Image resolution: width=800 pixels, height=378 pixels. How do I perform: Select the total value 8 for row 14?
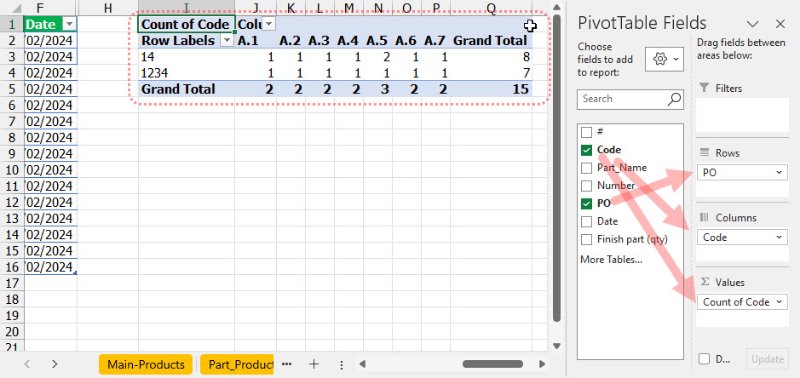491,57
